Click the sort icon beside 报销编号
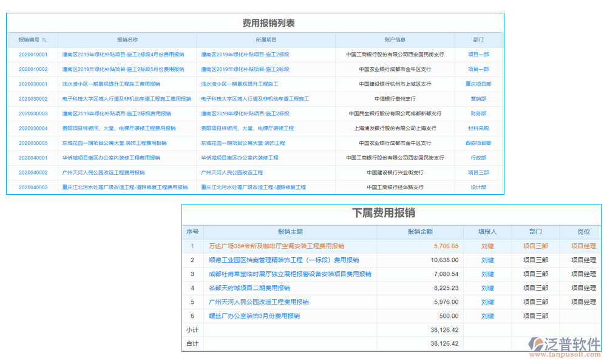The image size is (607, 364). (44, 40)
